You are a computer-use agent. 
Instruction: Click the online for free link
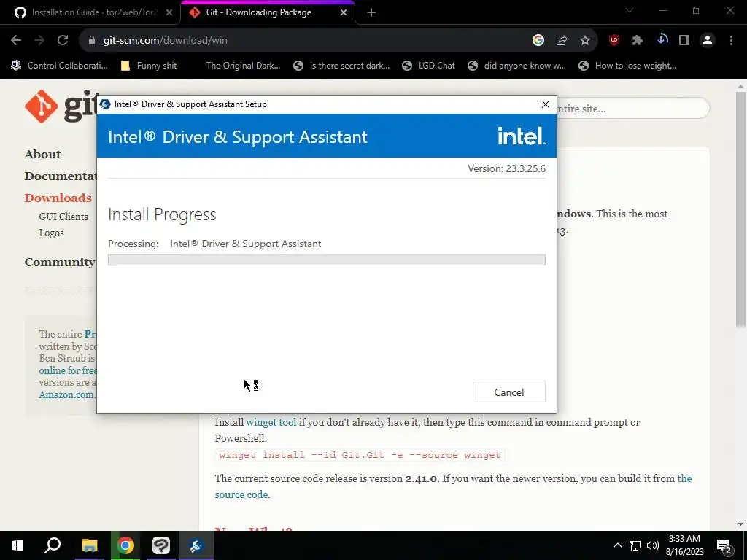point(68,370)
